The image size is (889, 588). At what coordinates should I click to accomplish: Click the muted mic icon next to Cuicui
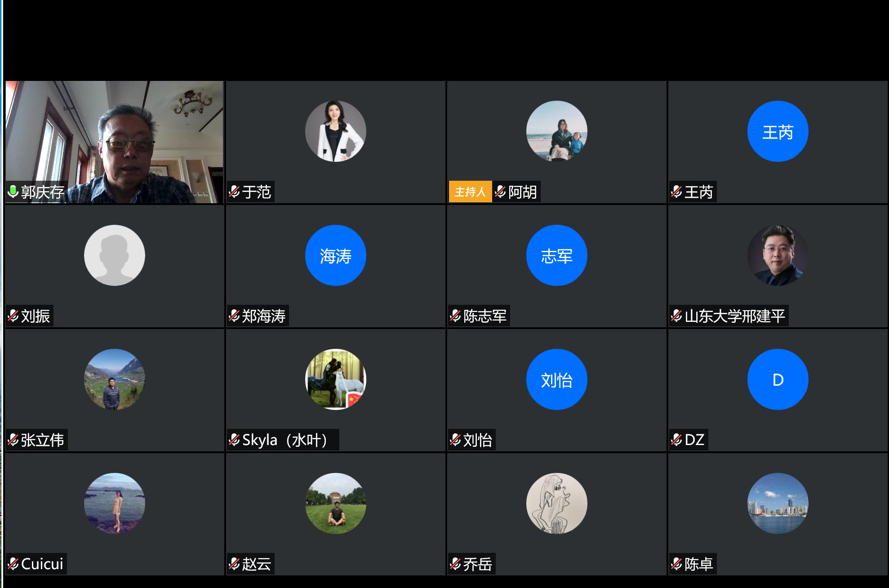[x=13, y=564]
